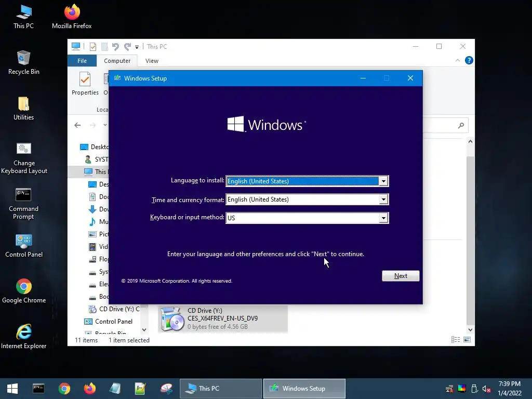Image resolution: width=532 pixels, height=399 pixels.
Task: Open Firefox from the taskbar
Action: coord(89,389)
